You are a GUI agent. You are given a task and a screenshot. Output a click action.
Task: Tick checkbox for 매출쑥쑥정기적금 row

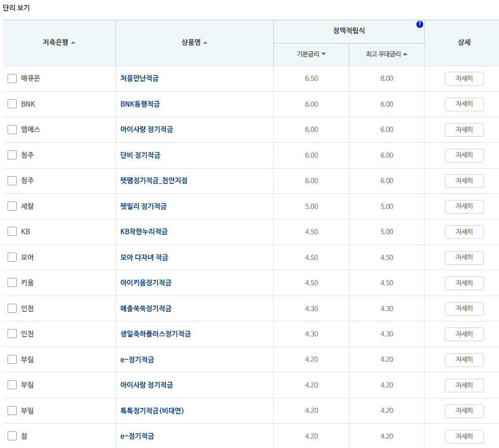(12, 308)
